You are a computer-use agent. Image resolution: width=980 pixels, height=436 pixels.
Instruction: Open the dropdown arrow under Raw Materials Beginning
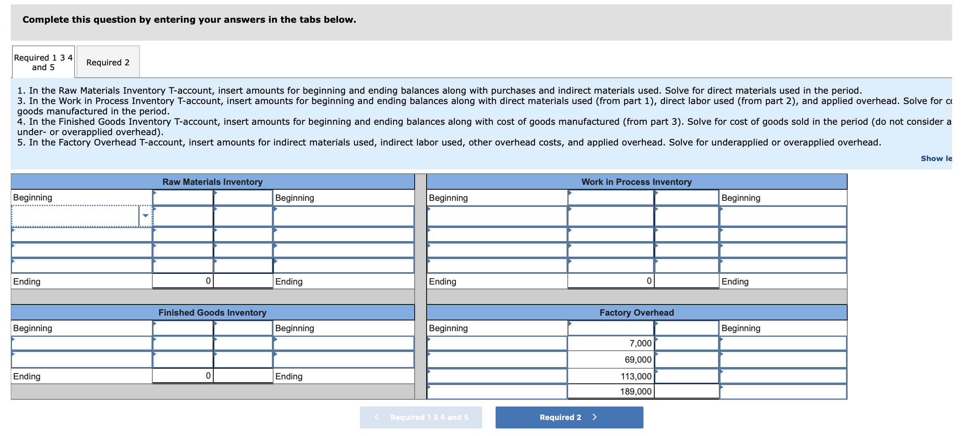tap(146, 216)
